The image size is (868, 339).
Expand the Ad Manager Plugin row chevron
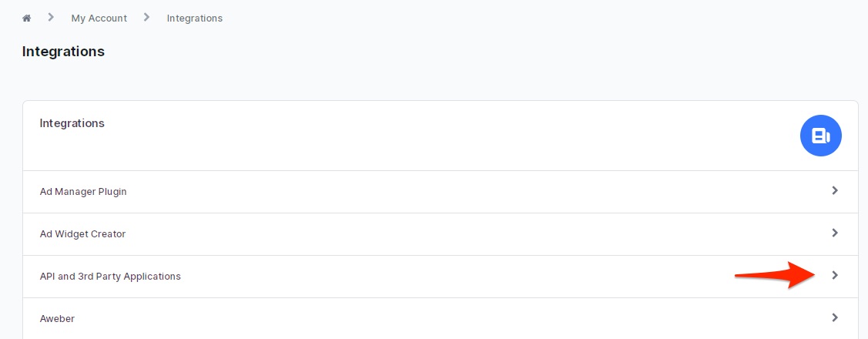(x=835, y=190)
